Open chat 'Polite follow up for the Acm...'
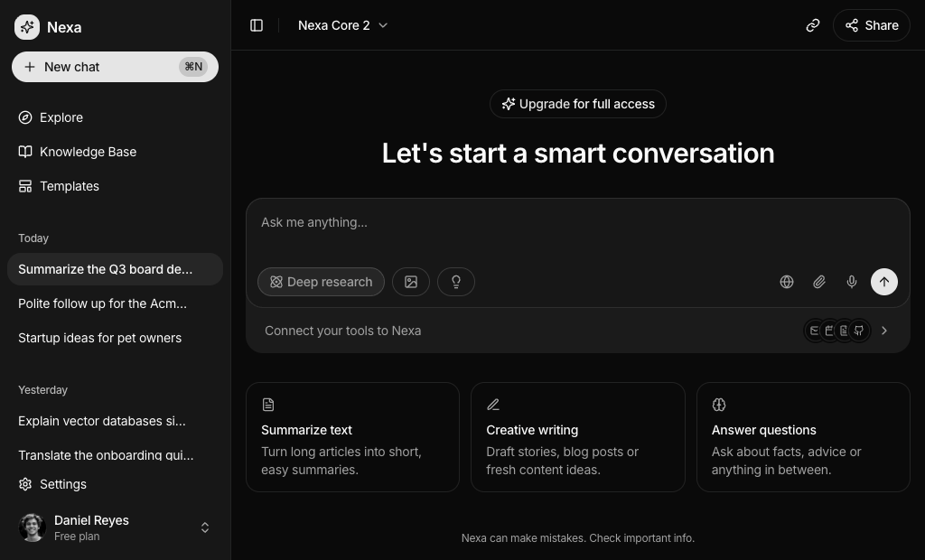Image resolution: width=925 pixels, height=560 pixels. point(115,303)
